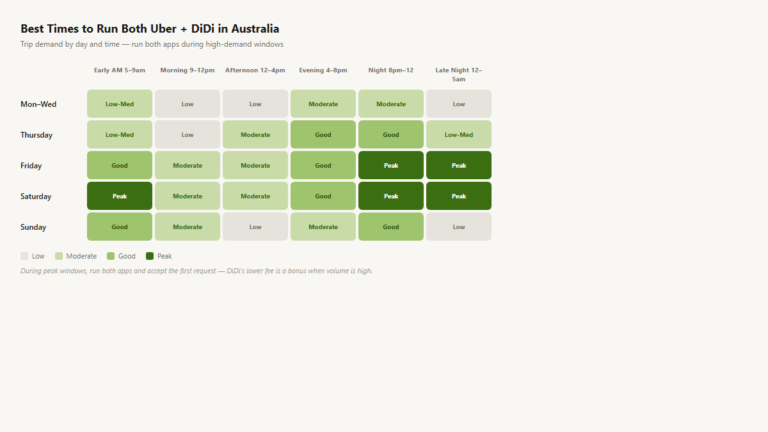The height and width of the screenshot is (432, 768).
Task: Select the Friday Night Peak cell
Action: tap(391, 165)
